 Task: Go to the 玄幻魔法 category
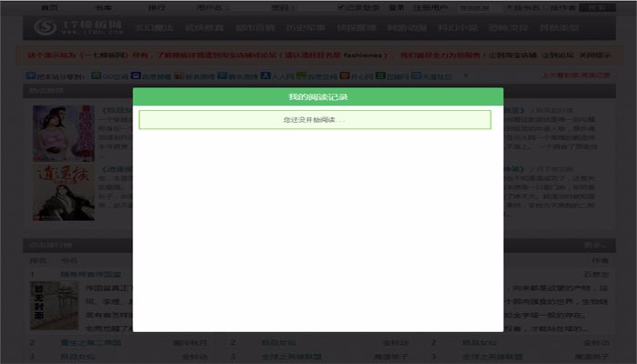(155, 27)
